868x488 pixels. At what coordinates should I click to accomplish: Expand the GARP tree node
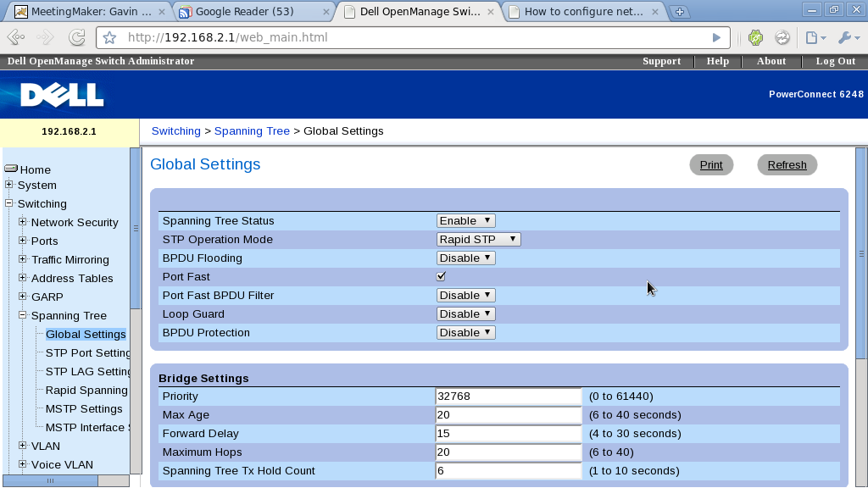[x=23, y=296]
